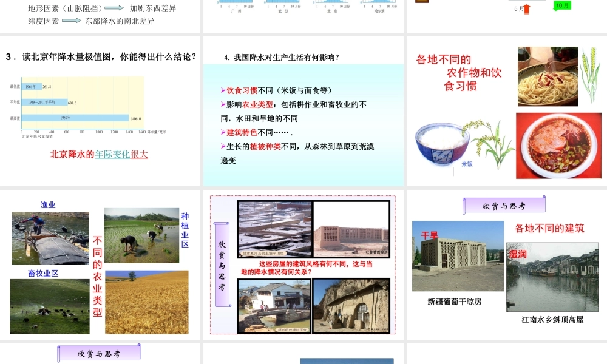Screen dimensions: 607x364
Task: Select the title 各地不同的建筑
Action: [x=549, y=228]
